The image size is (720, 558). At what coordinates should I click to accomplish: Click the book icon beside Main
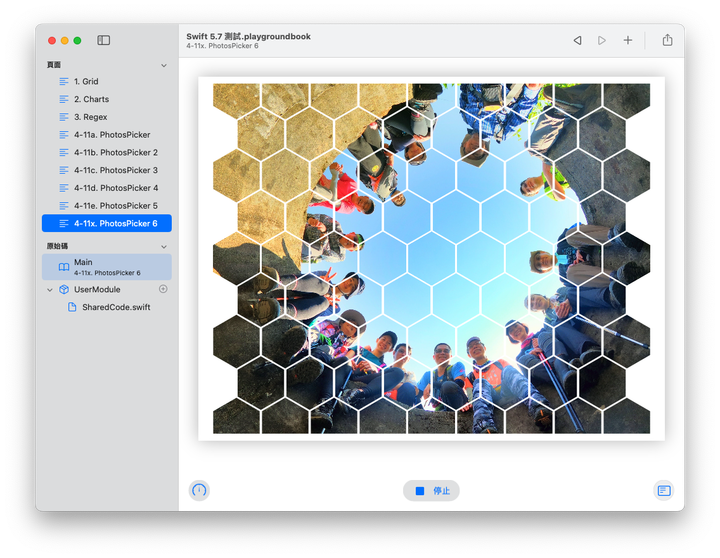pos(64,267)
